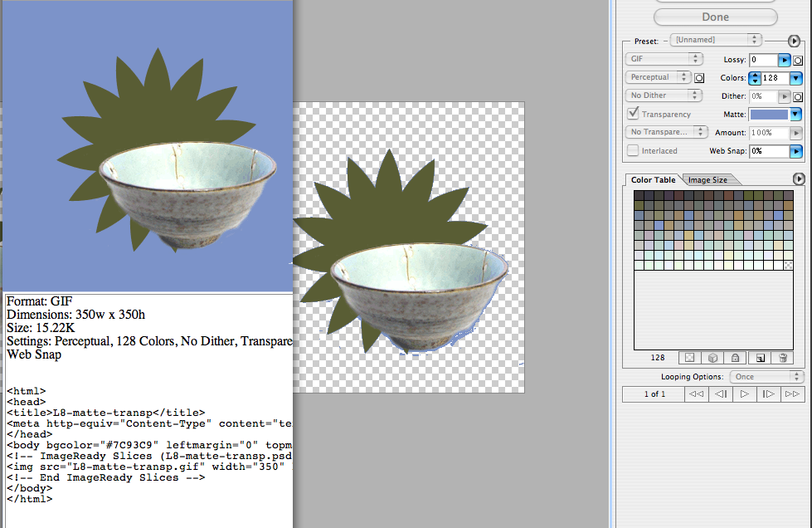The width and height of the screenshot is (812, 528).
Task: Click the lock selected color icon
Action: tap(735, 358)
